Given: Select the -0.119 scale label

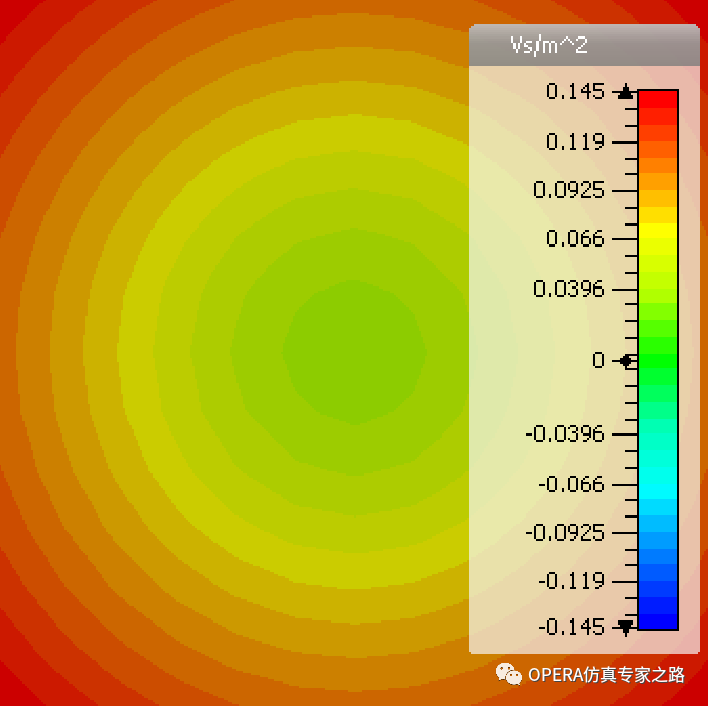Looking at the screenshot, I should (571, 581).
